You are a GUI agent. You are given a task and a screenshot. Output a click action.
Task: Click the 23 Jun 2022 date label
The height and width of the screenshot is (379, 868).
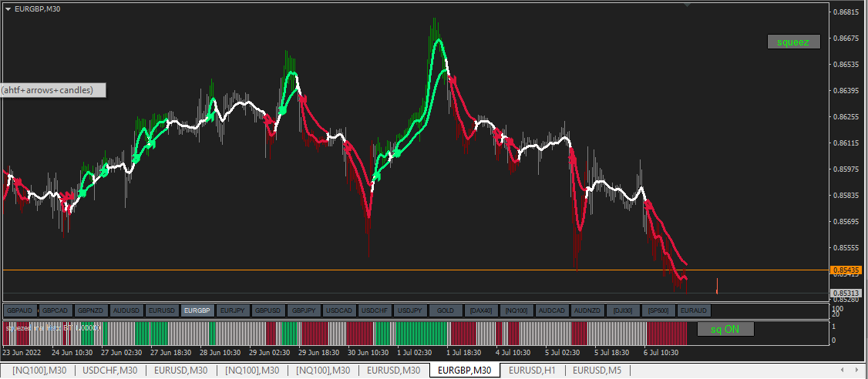21,352
